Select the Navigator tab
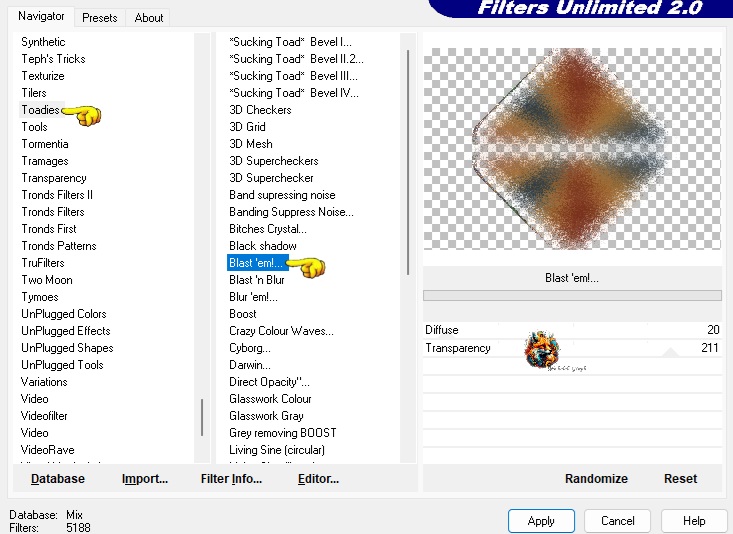The width and height of the screenshot is (733, 534). click(41, 16)
